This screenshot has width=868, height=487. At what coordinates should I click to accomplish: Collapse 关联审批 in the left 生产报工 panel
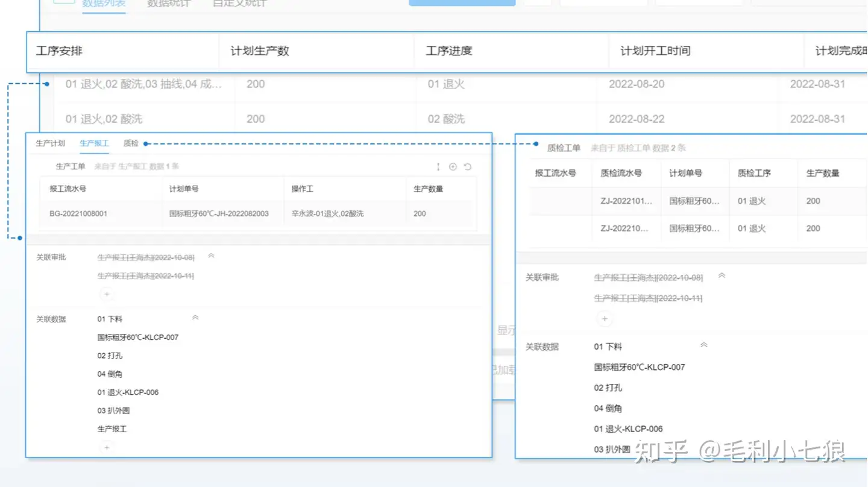[x=211, y=256]
